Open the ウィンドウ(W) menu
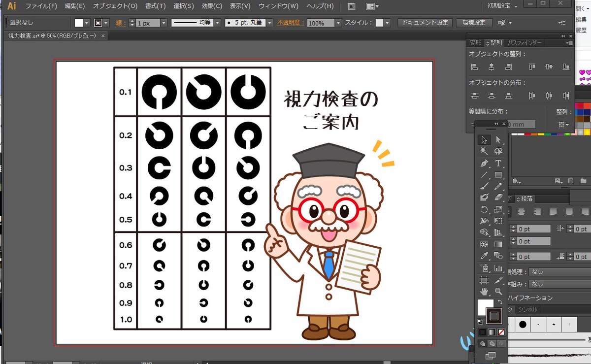The width and height of the screenshot is (591, 364). pos(278,6)
